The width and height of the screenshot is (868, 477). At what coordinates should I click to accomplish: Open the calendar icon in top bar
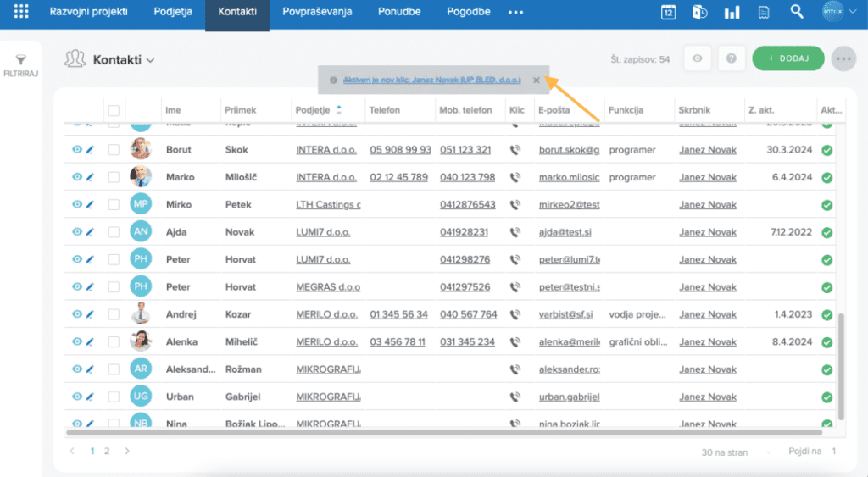click(x=668, y=12)
